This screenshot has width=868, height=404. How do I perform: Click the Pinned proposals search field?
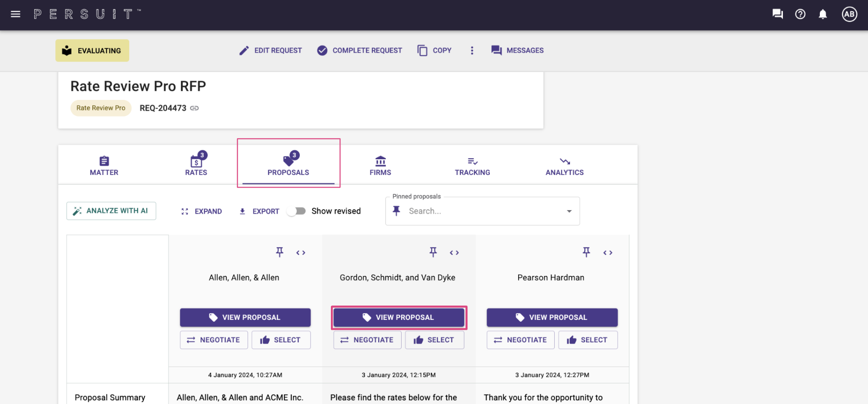click(483, 211)
